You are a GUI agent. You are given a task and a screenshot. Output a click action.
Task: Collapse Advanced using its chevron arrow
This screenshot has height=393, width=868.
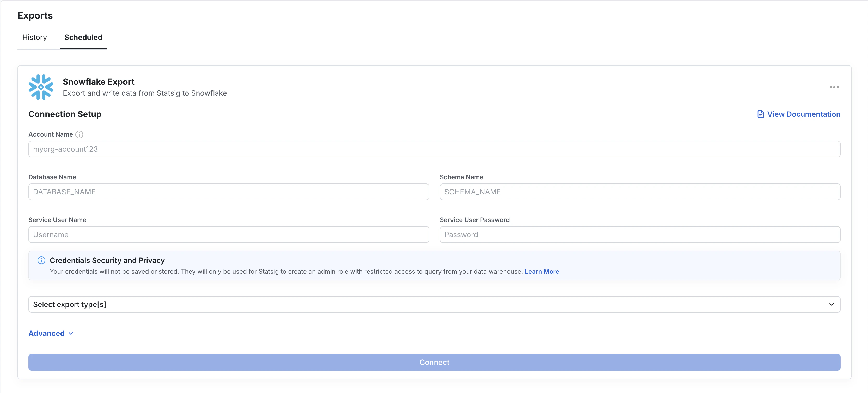(x=70, y=333)
